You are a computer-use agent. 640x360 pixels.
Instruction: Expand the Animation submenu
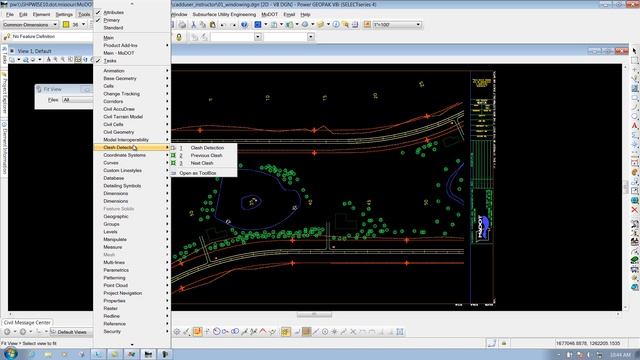pyautogui.click(x=132, y=71)
